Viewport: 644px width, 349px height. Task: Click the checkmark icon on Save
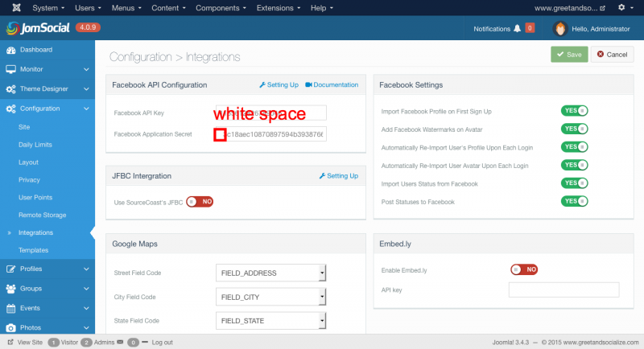click(560, 55)
